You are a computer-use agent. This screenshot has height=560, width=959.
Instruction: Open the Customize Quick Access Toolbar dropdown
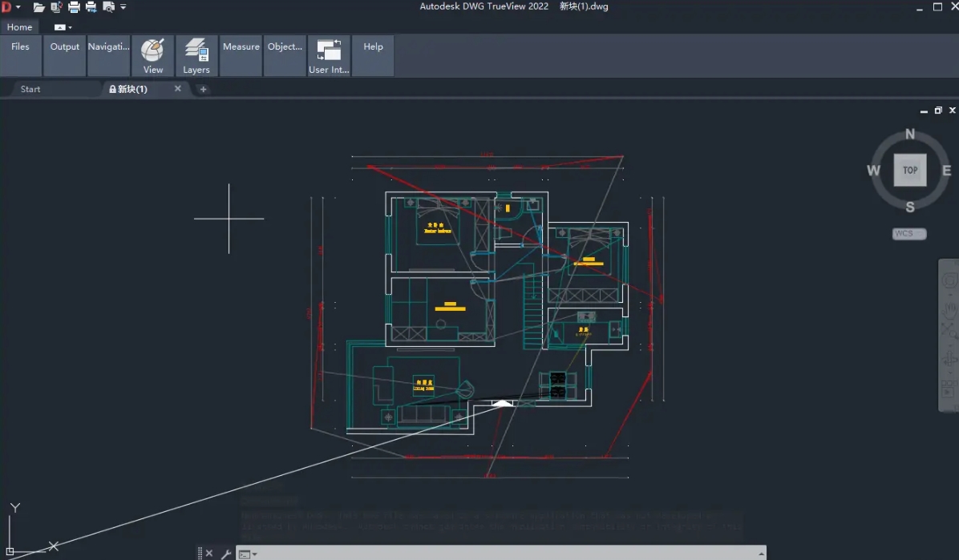pos(123,7)
